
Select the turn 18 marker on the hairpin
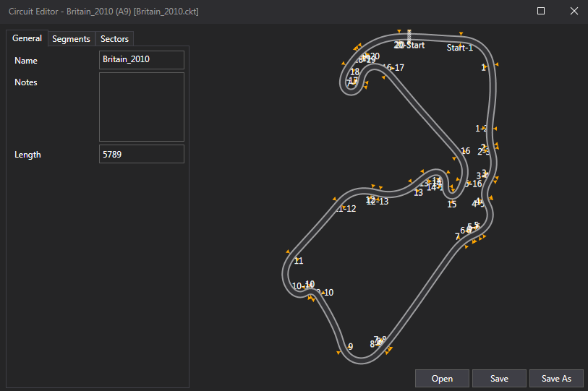(355, 72)
